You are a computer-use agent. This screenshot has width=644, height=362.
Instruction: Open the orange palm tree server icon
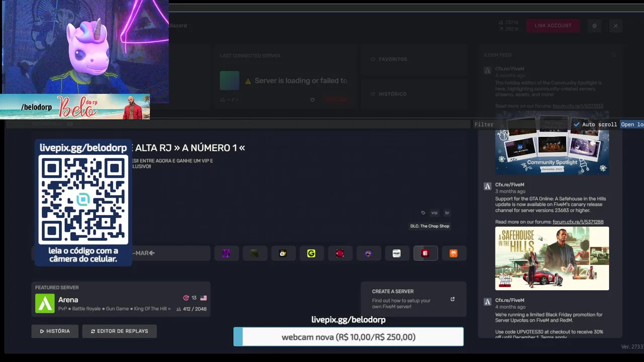pyautogui.click(x=453, y=253)
